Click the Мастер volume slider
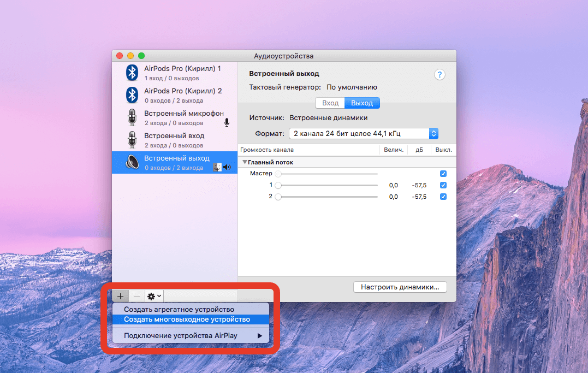Screen dimensions: 588x373 (x=328, y=174)
